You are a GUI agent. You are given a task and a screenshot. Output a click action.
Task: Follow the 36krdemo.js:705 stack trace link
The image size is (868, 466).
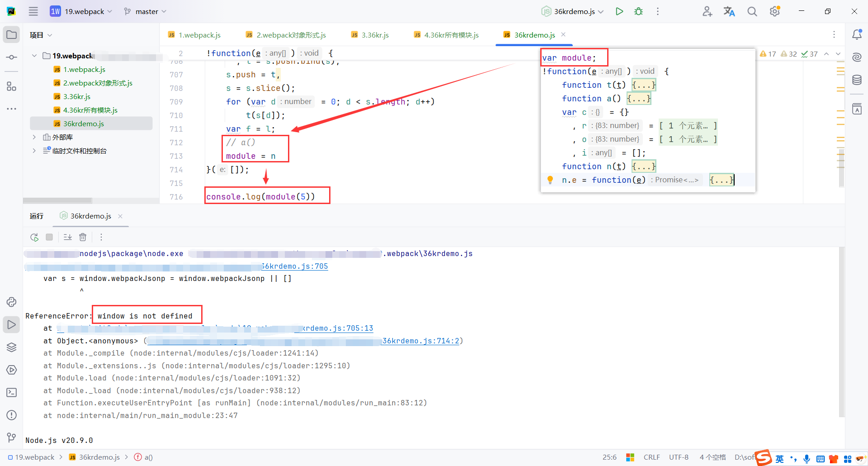click(294, 266)
